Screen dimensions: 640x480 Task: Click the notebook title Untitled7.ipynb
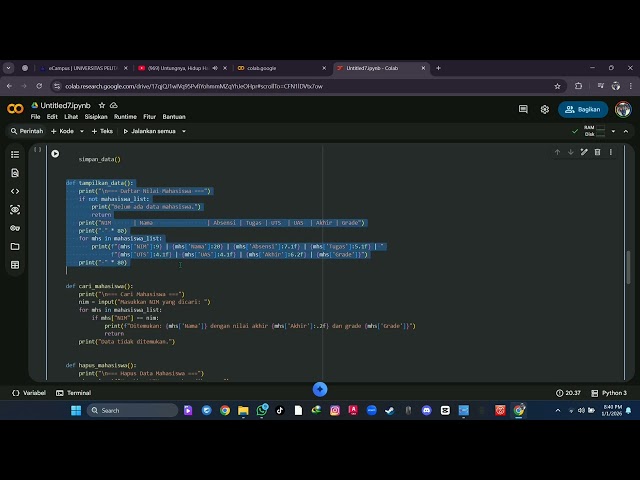coord(65,105)
